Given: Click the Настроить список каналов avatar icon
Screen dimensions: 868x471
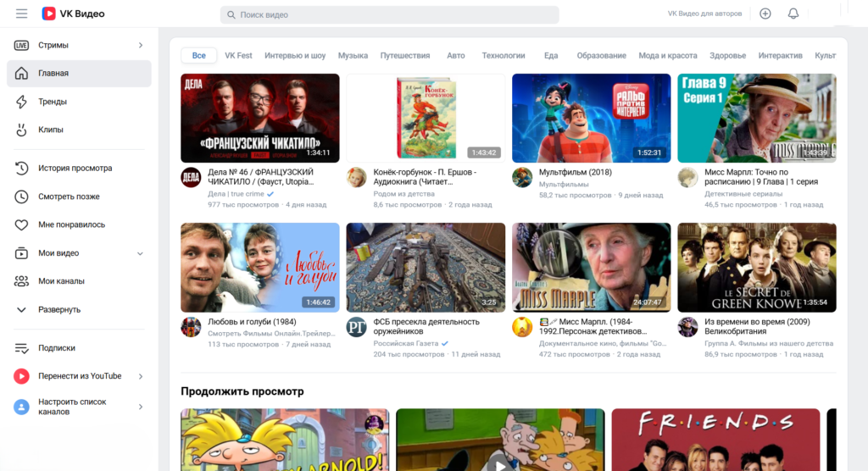Looking at the screenshot, I should pyautogui.click(x=21, y=407).
